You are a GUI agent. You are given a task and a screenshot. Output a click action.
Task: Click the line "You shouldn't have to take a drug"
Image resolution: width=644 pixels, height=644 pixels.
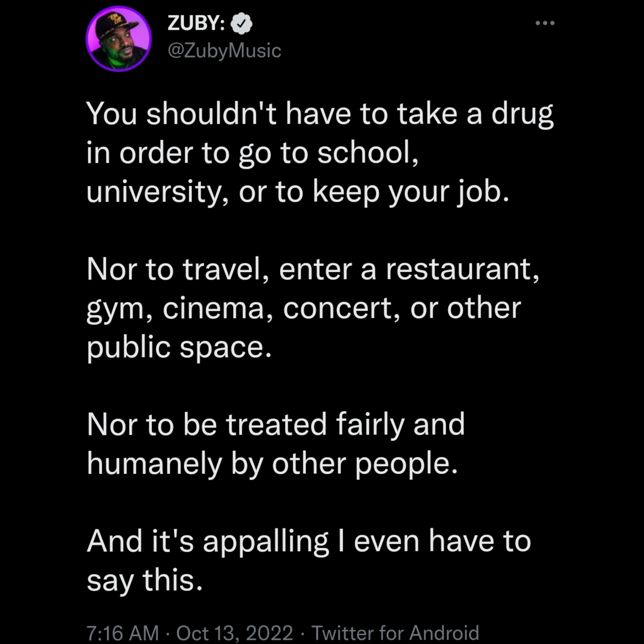(320, 114)
